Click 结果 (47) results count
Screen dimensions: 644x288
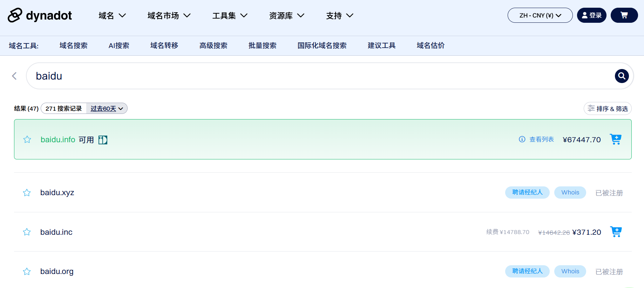point(26,109)
